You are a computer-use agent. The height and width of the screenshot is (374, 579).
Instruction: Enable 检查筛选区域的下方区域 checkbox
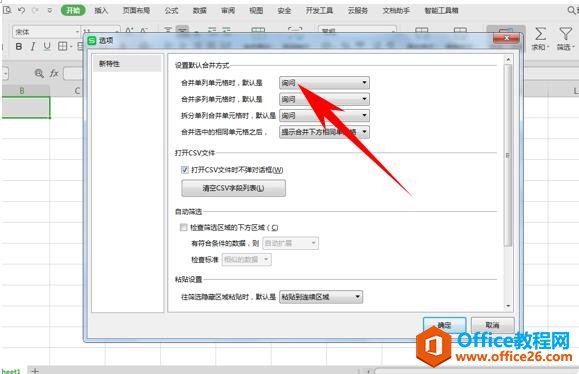click(184, 227)
